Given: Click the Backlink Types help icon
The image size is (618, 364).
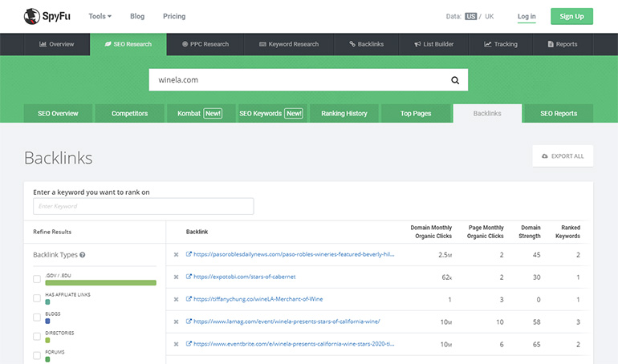Looking at the screenshot, I should [x=83, y=255].
